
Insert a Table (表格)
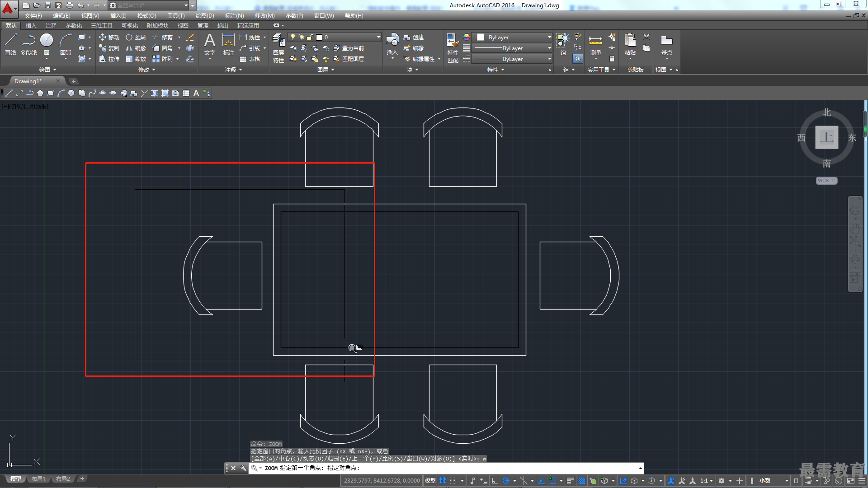click(250, 59)
